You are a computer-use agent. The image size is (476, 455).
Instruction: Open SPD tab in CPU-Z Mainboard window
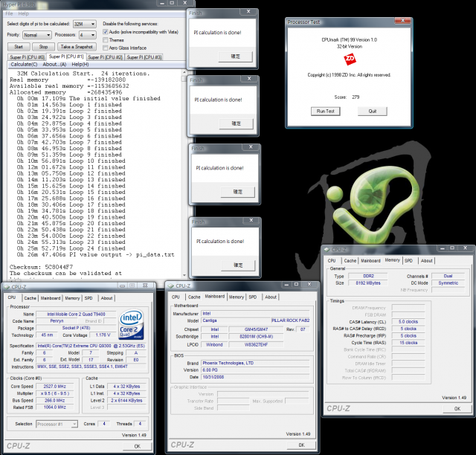click(x=253, y=297)
